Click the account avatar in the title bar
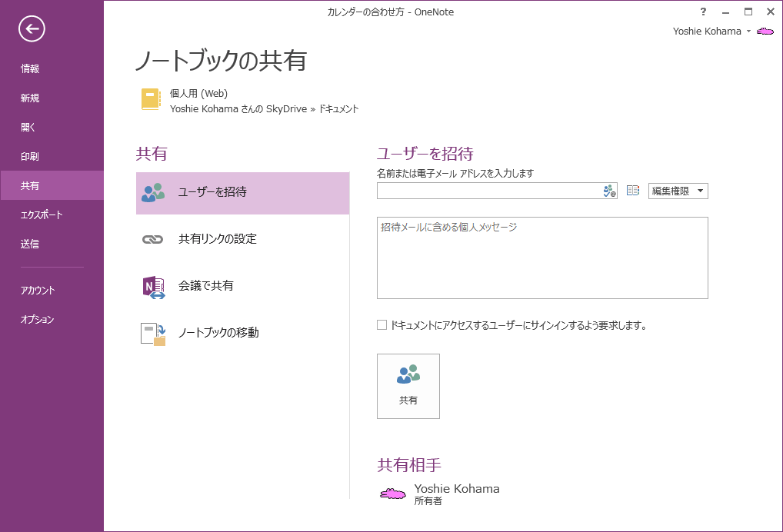 click(765, 32)
